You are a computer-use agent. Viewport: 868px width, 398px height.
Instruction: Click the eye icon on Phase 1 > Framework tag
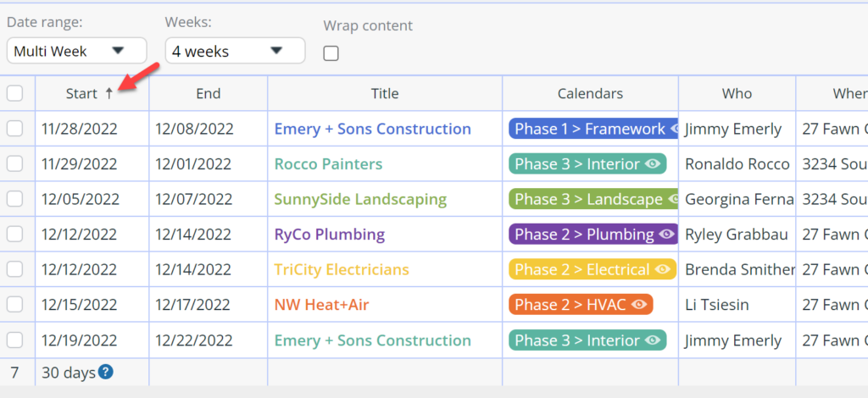[x=674, y=129]
